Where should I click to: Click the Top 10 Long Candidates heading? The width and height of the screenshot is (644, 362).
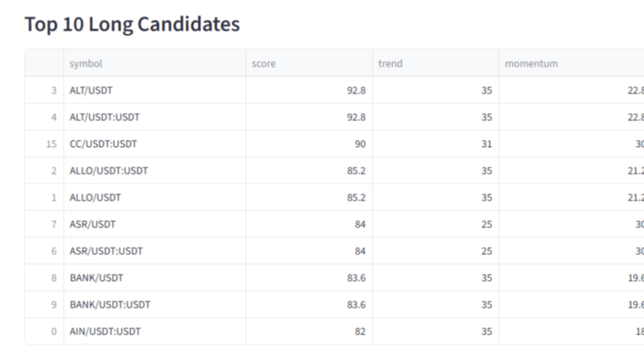click(132, 24)
